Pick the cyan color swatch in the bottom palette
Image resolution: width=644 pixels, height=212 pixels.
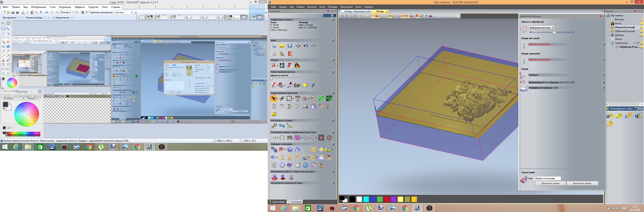[x=366, y=199]
